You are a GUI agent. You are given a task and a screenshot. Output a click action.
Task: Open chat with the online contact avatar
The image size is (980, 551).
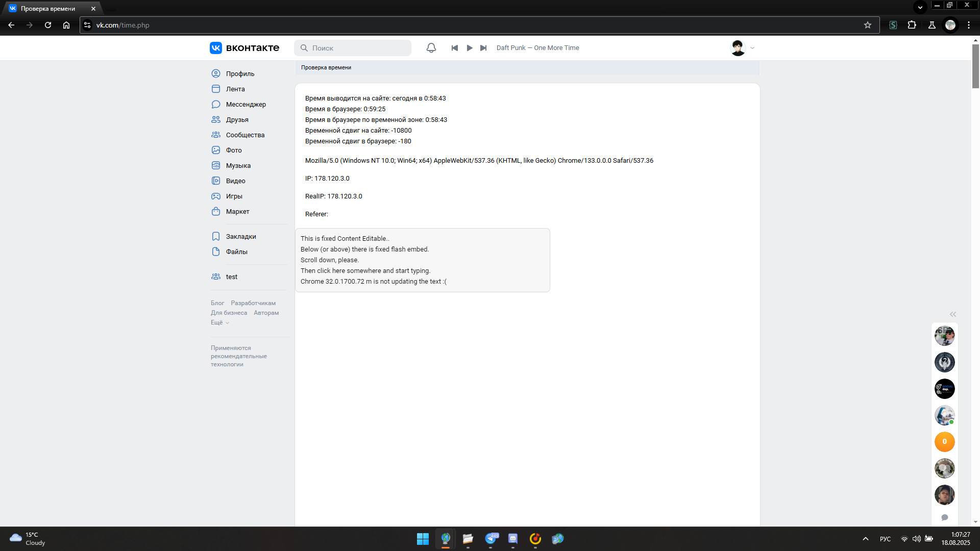[944, 415]
